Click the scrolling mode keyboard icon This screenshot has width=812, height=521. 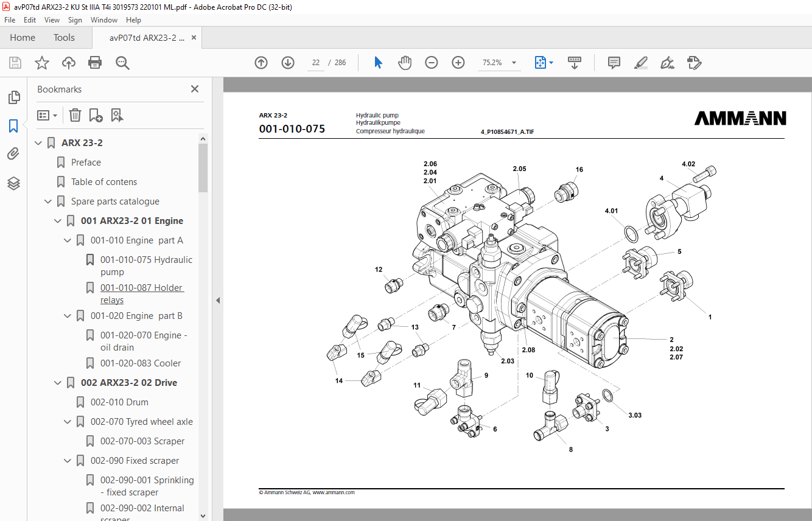click(x=575, y=63)
